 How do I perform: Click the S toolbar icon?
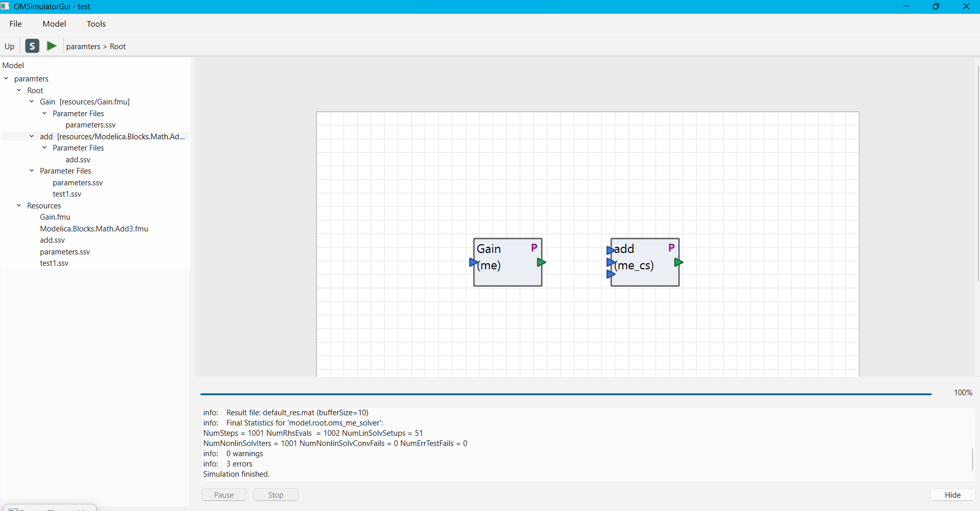click(32, 46)
